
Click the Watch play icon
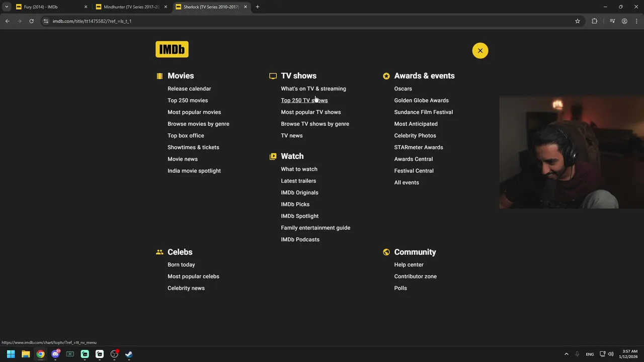point(273,156)
